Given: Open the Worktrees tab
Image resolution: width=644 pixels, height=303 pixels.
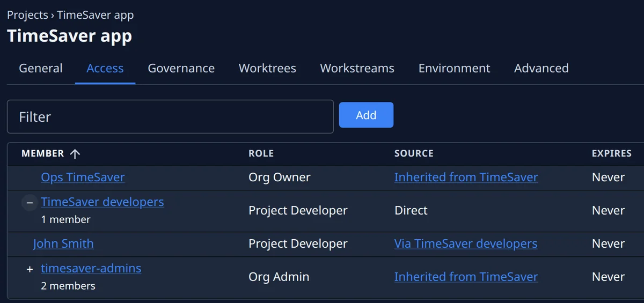Looking at the screenshot, I should 267,68.
